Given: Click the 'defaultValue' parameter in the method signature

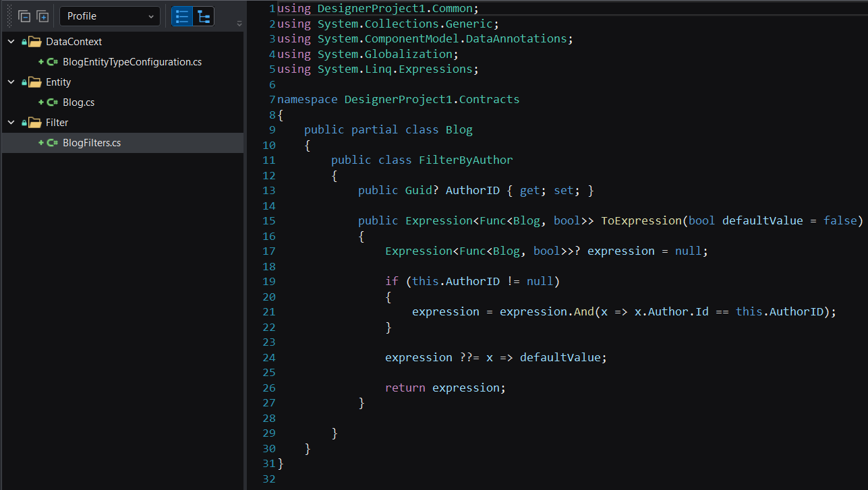Looking at the screenshot, I should (763, 221).
